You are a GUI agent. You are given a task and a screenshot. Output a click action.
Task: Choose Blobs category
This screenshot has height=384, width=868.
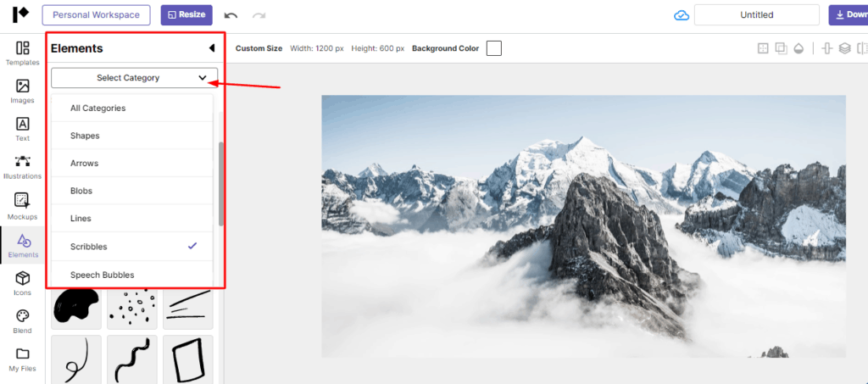(131, 191)
